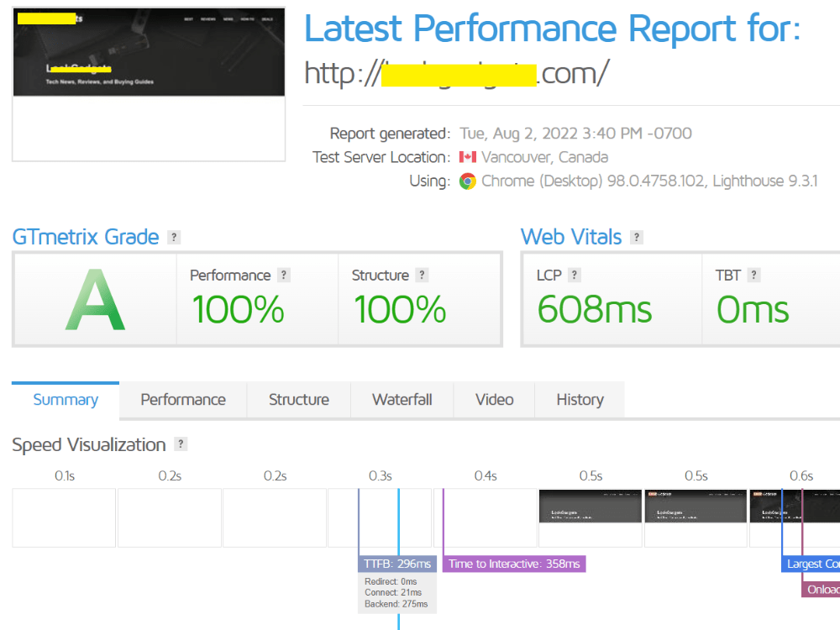This screenshot has width=840, height=630.
Task: Click the GTmetrix Grade heading
Action: point(86,237)
